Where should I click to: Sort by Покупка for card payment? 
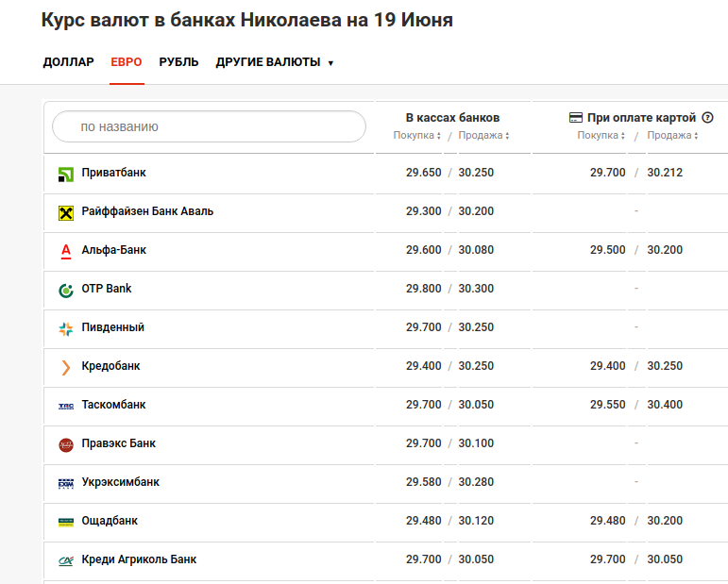click(x=601, y=135)
